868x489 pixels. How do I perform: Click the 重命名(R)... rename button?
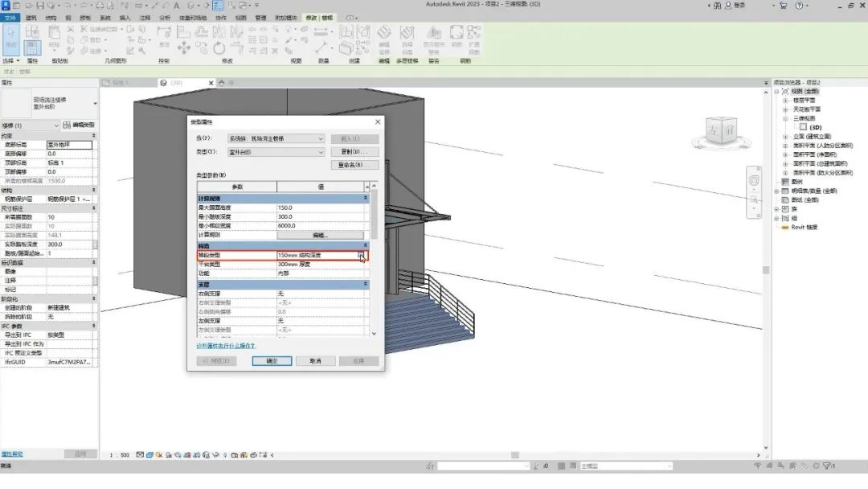(355, 165)
